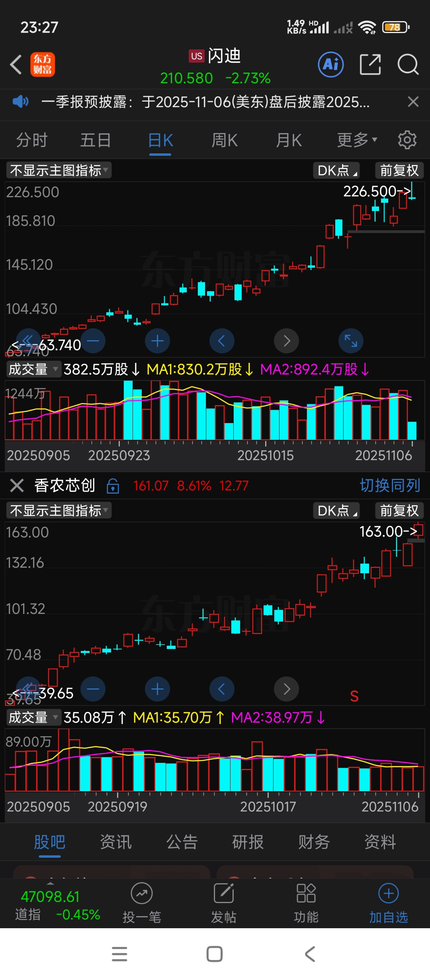
Task: Zoom in SanDisk chart with plus button
Action: pos(157,341)
